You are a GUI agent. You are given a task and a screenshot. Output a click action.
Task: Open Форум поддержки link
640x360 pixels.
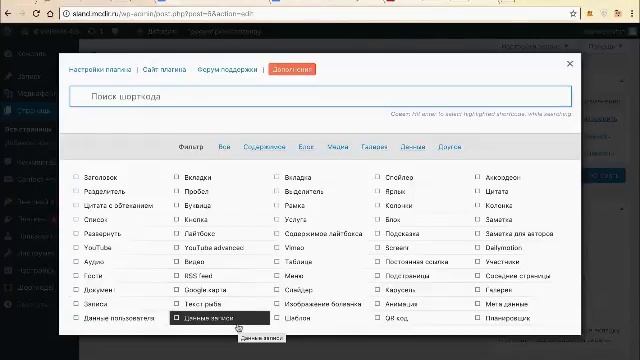click(x=227, y=70)
